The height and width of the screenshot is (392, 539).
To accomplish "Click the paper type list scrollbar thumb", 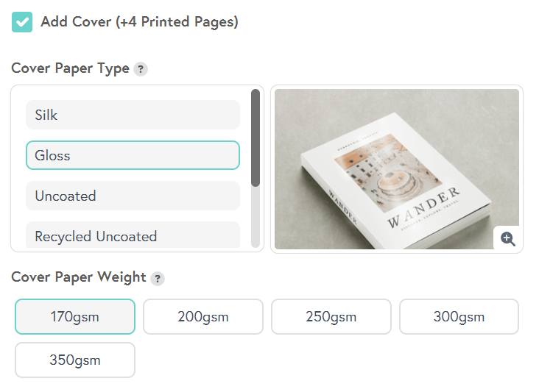I will (x=256, y=138).
